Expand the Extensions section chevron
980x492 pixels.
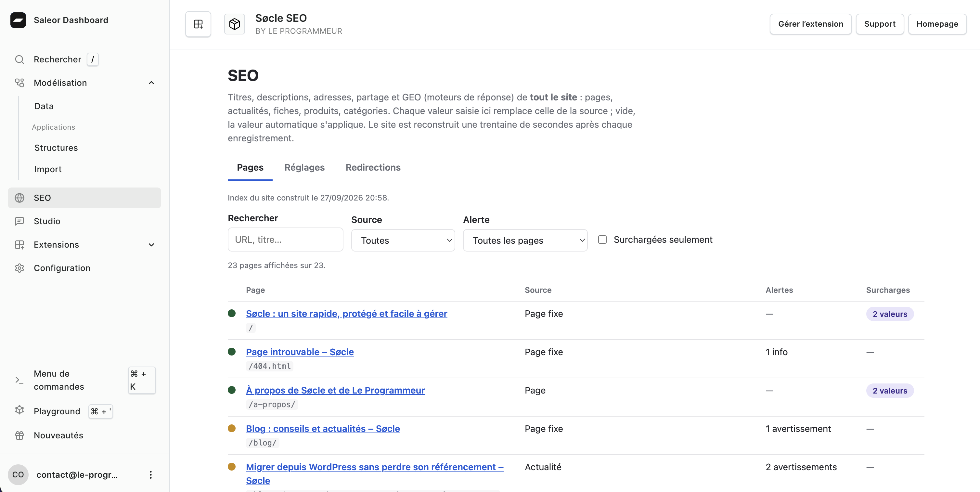151,245
